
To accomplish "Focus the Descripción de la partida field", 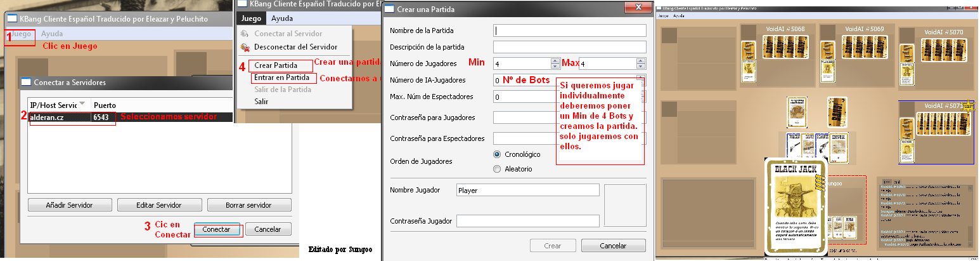I will [x=569, y=47].
